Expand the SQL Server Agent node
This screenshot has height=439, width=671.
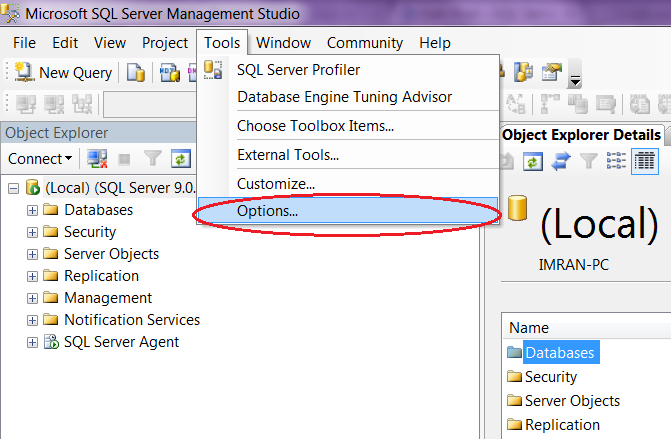click(32, 342)
